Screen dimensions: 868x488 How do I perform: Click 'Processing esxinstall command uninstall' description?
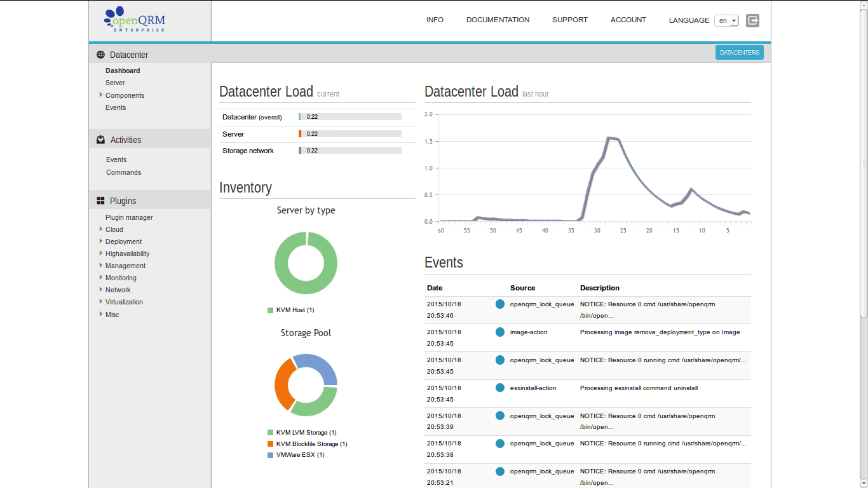click(639, 388)
